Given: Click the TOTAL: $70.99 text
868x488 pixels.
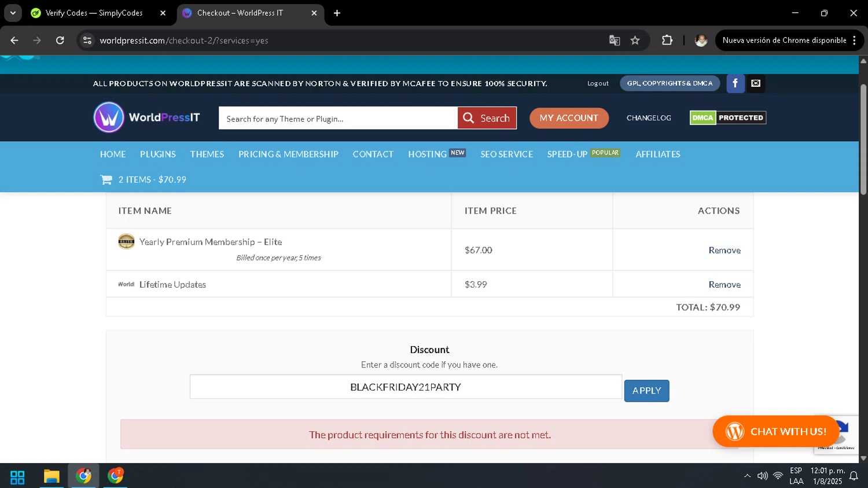Looking at the screenshot, I should [x=708, y=307].
